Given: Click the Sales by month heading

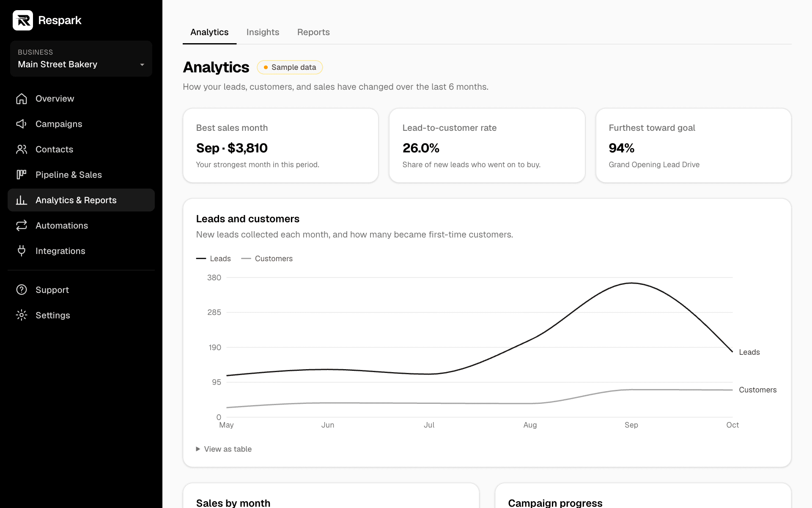Looking at the screenshot, I should tap(233, 503).
